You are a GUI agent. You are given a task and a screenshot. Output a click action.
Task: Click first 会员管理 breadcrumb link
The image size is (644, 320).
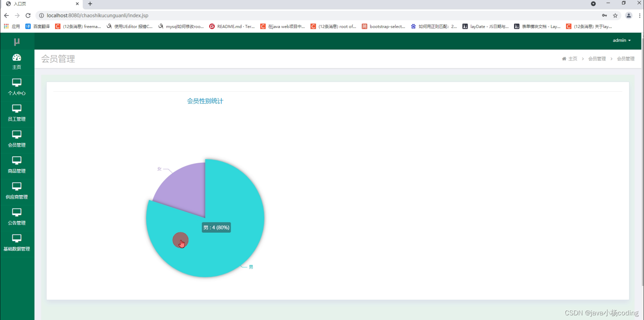click(597, 59)
